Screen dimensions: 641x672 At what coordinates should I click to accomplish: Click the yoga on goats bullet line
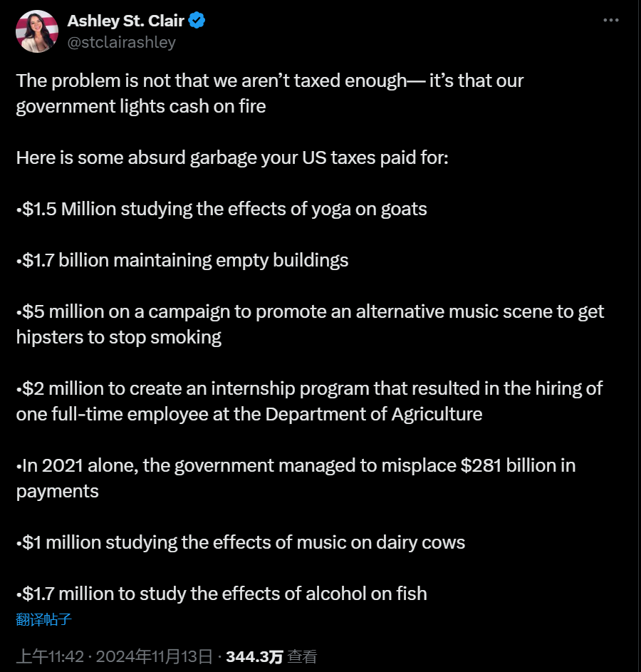click(222, 209)
